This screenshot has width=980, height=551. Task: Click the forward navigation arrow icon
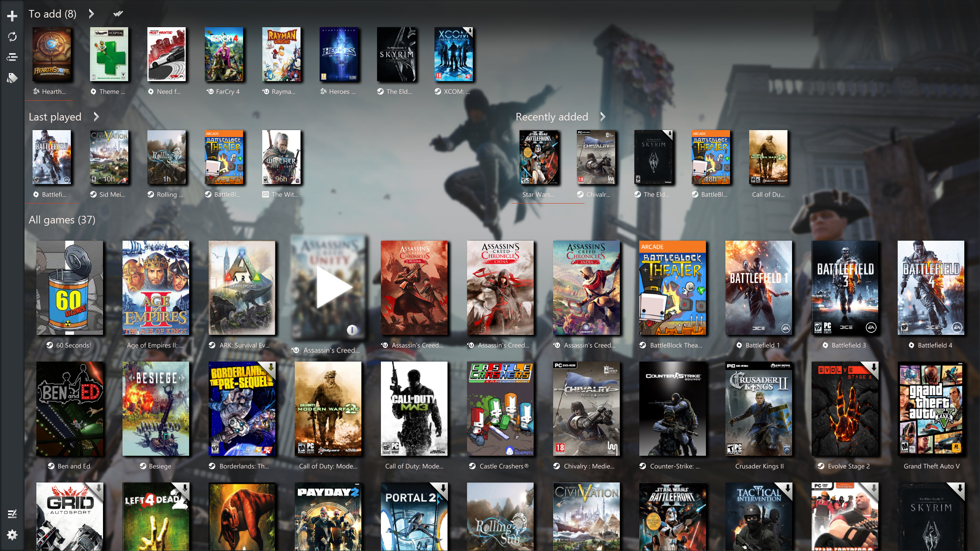tap(92, 13)
